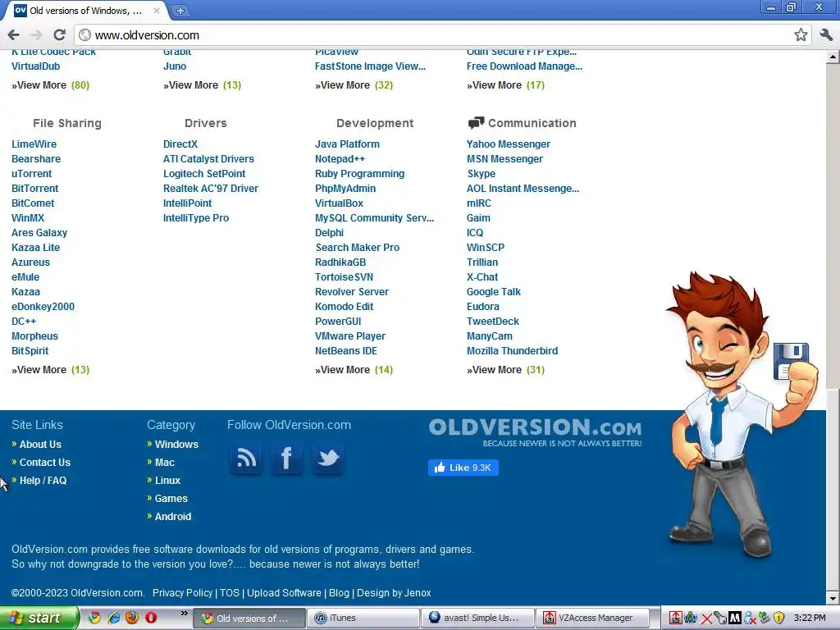Open the ATI Catalyst Drivers link
The image size is (840, 630).
click(208, 159)
